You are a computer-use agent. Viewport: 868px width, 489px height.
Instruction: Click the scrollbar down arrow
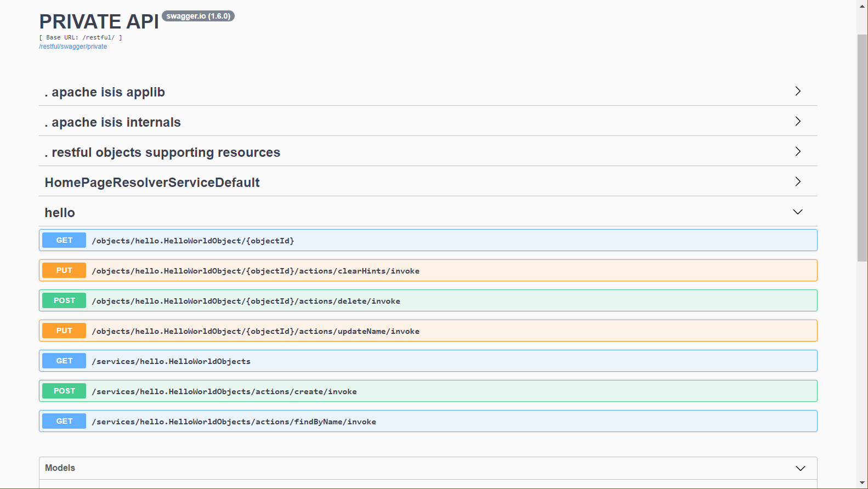[x=862, y=483]
